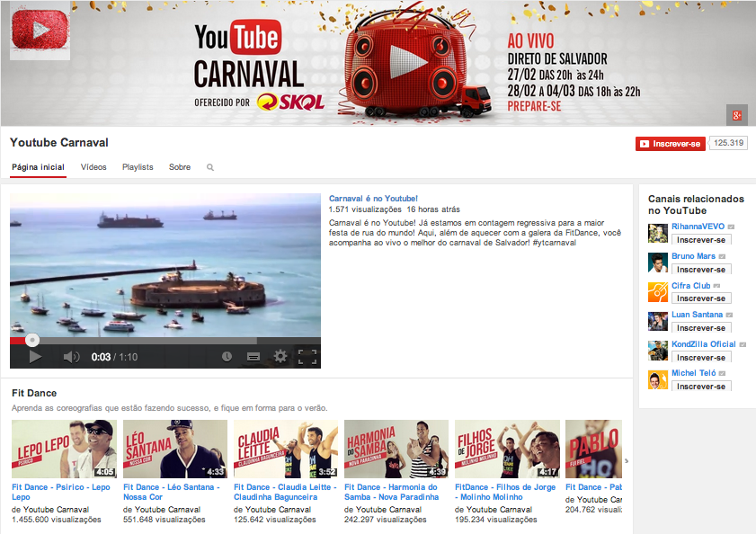Show next Fit Dance videos with arrow

[x=627, y=461]
